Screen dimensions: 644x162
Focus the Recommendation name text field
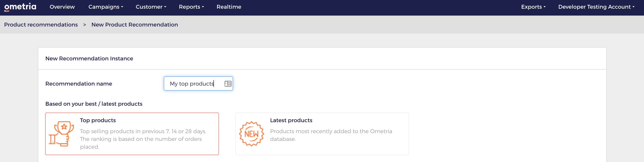[198, 84]
